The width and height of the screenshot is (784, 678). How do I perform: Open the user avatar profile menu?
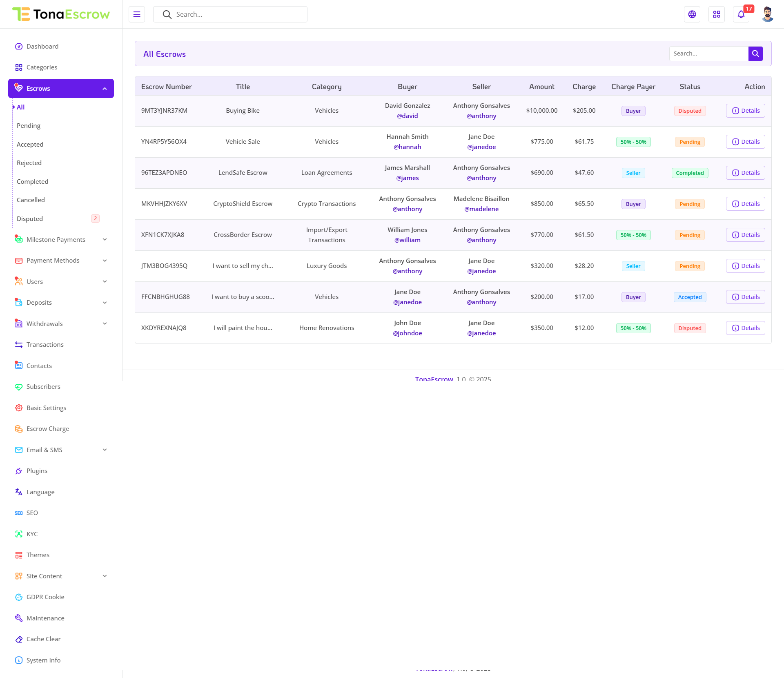pyautogui.click(x=767, y=14)
